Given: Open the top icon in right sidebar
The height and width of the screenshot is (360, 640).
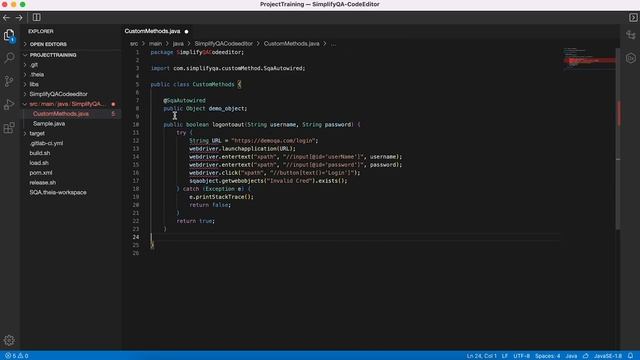Looking at the screenshot, I should (x=631, y=35).
